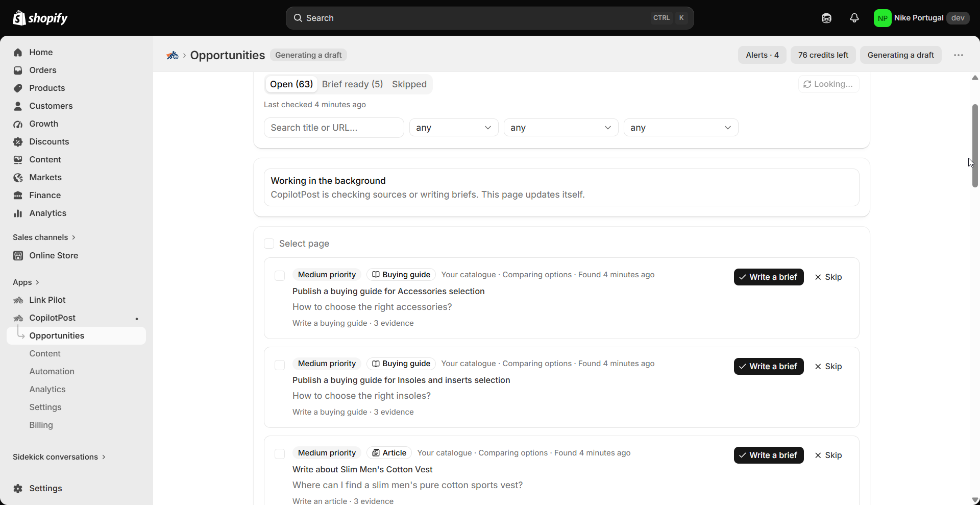Expand Sidekick conversations
This screenshot has height=505, width=980.
pos(59,457)
